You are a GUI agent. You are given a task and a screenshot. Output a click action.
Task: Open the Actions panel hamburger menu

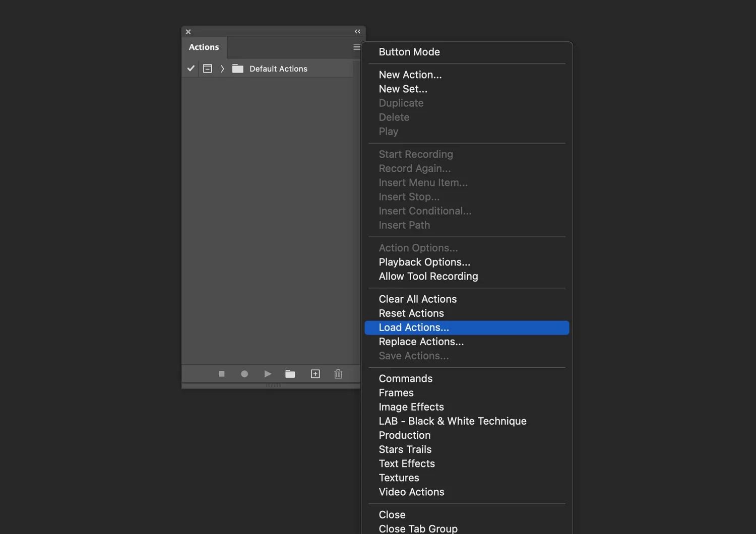(357, 47)
